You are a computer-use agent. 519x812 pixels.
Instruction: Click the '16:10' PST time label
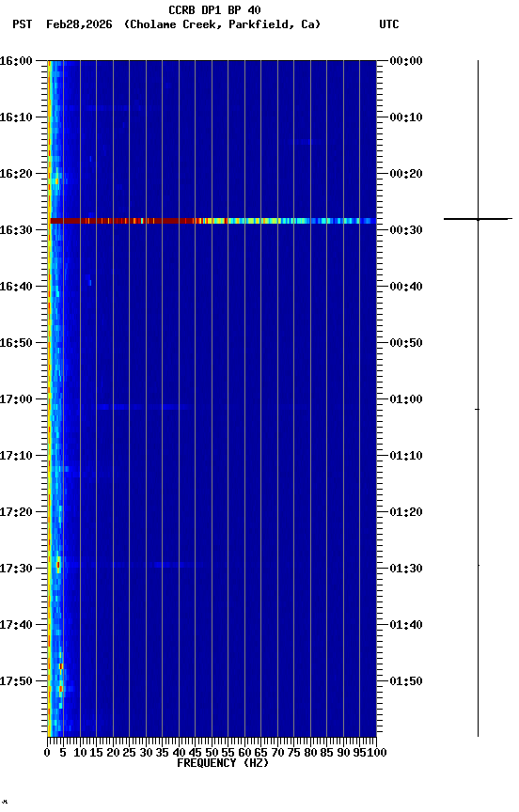coord(16,117)
